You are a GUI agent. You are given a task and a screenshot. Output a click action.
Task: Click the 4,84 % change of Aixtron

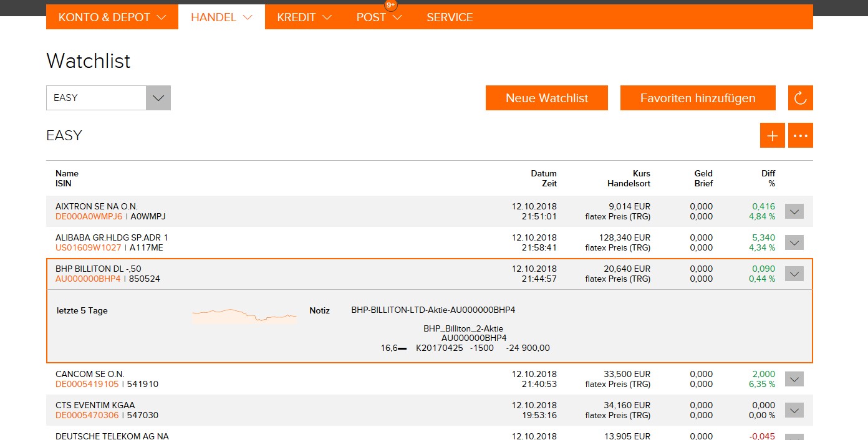pos(762,216)
